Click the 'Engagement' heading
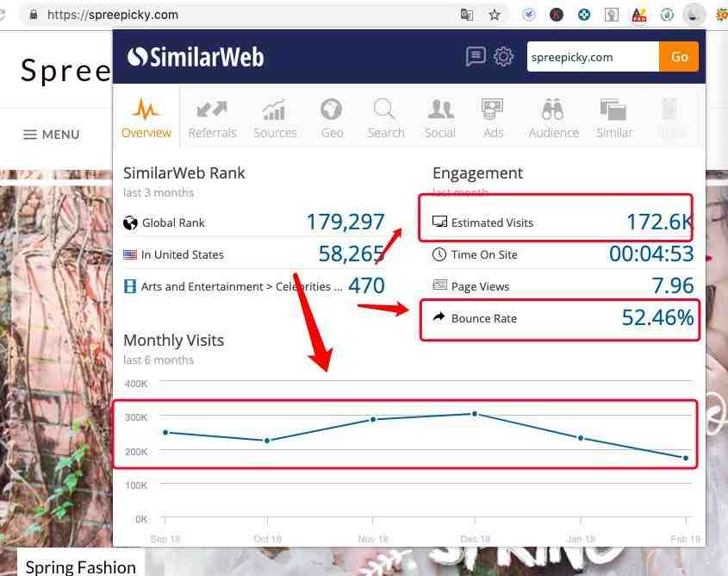 click(478, 173)
